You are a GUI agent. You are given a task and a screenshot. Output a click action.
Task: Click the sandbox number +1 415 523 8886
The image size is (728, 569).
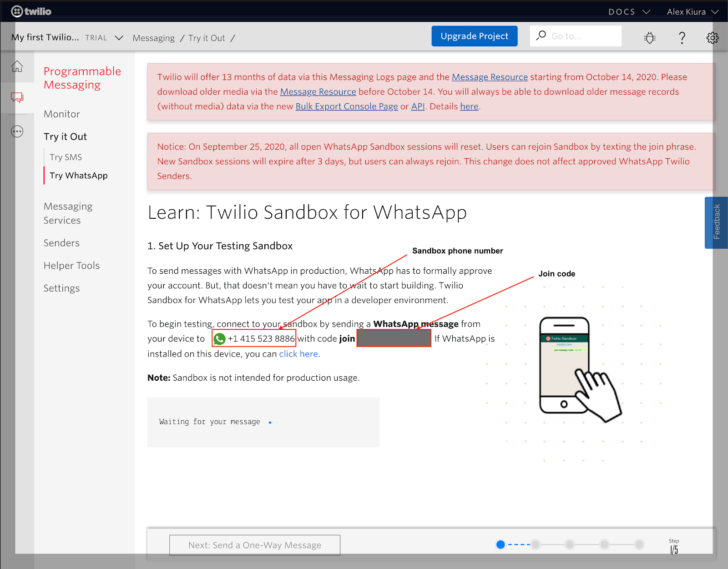[x=261, y=339]
